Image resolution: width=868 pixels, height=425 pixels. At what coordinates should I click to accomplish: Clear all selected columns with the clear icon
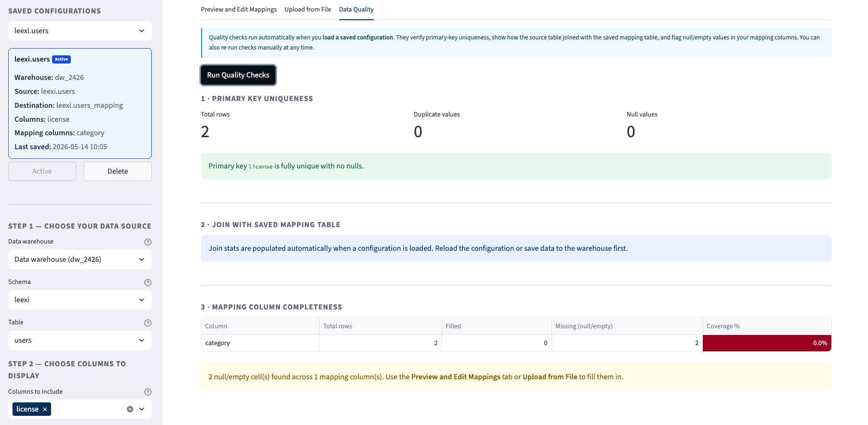pyautogui.click(x=130, y=409)
